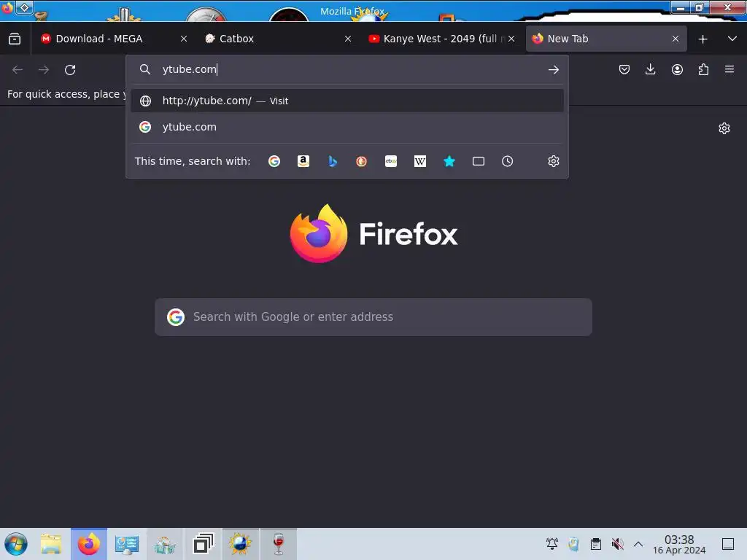Go forward one page
This screenshot has width=747, height=560.
point(44,70)
